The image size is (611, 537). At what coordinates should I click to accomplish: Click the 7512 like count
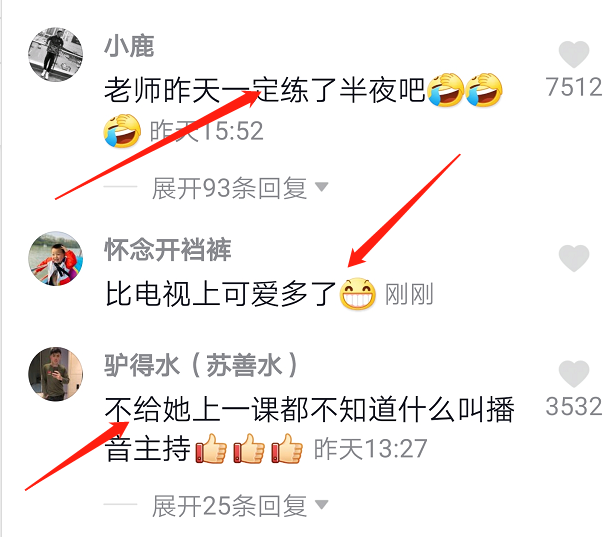coord(574,87)
